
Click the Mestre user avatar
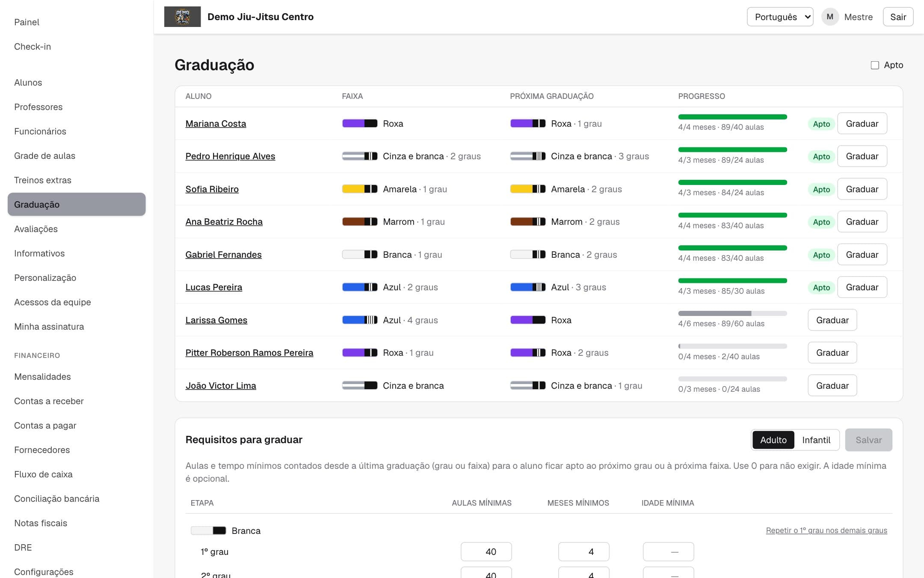tap(830, 17)
